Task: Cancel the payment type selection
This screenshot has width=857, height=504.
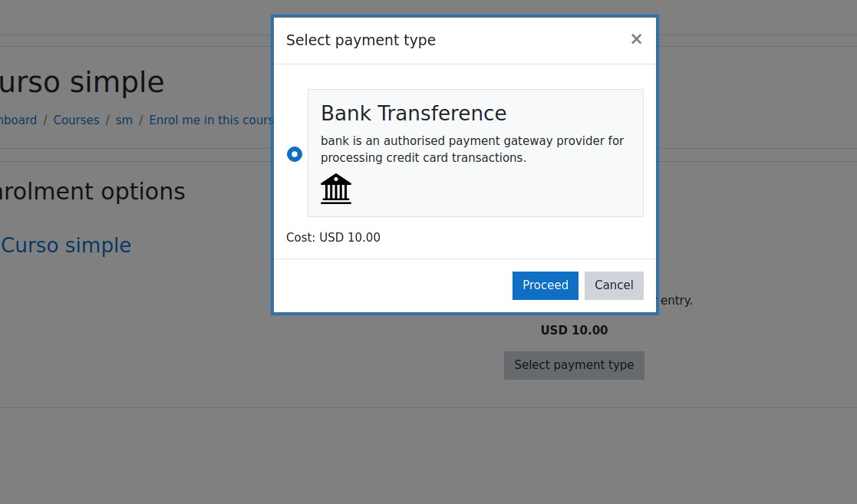Action: pos(614,285)
